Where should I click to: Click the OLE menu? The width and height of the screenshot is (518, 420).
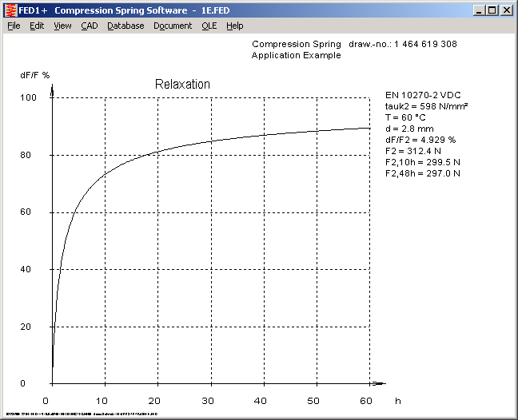click(x=209, y=26)
